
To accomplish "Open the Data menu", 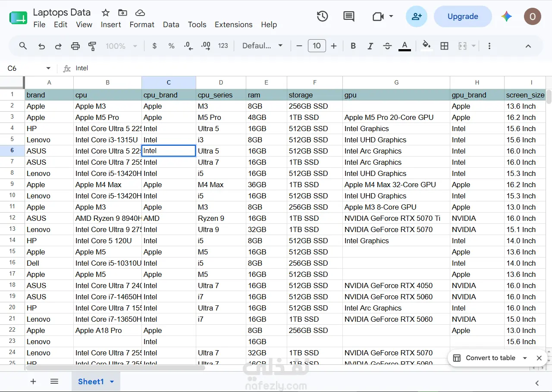I will click(x=171, y=25).
